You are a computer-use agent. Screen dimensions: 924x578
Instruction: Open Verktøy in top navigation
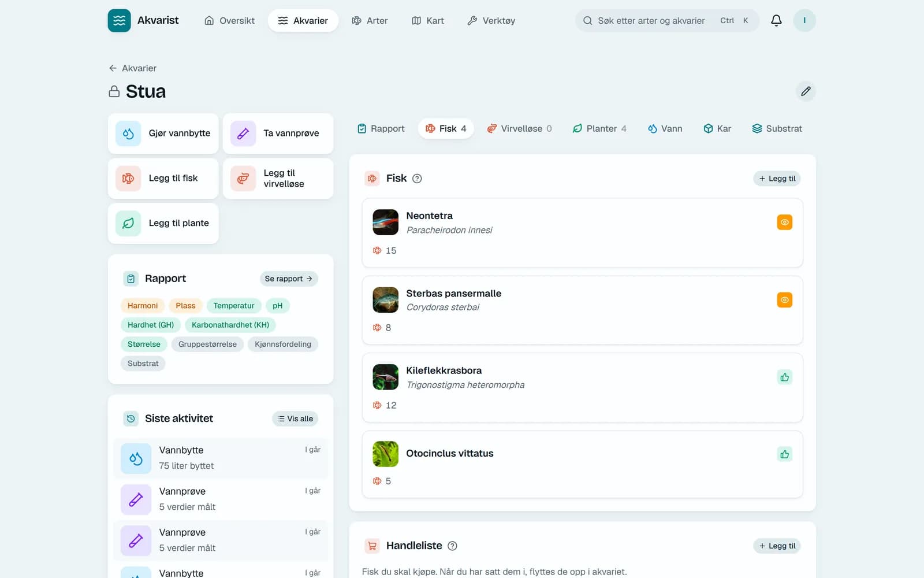pos(491,21)
